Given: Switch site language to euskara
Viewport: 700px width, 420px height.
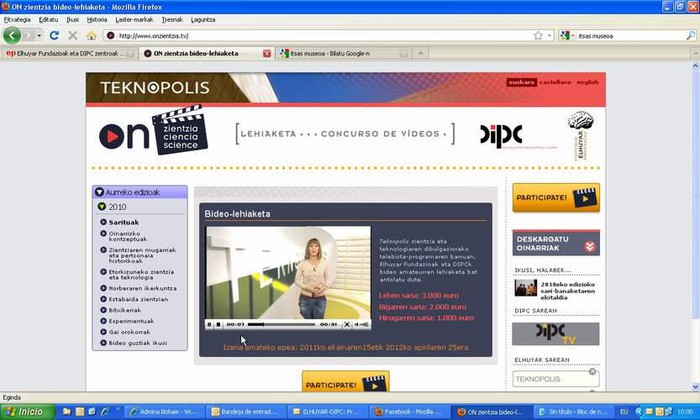Looking at the screenshot, I should [x=521, y=82].
